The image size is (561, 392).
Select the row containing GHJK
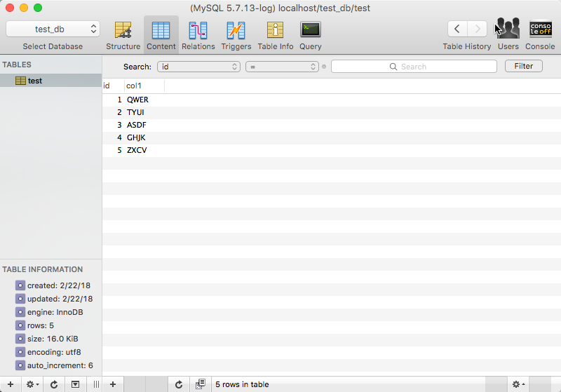click(331, 137)
